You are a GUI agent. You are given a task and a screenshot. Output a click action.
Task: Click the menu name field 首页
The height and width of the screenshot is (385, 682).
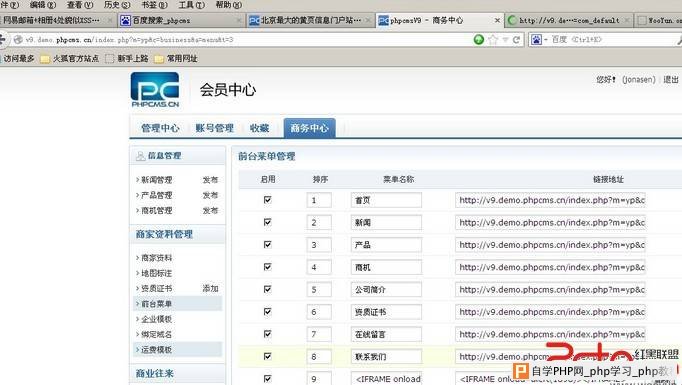[x=386, y=200]
